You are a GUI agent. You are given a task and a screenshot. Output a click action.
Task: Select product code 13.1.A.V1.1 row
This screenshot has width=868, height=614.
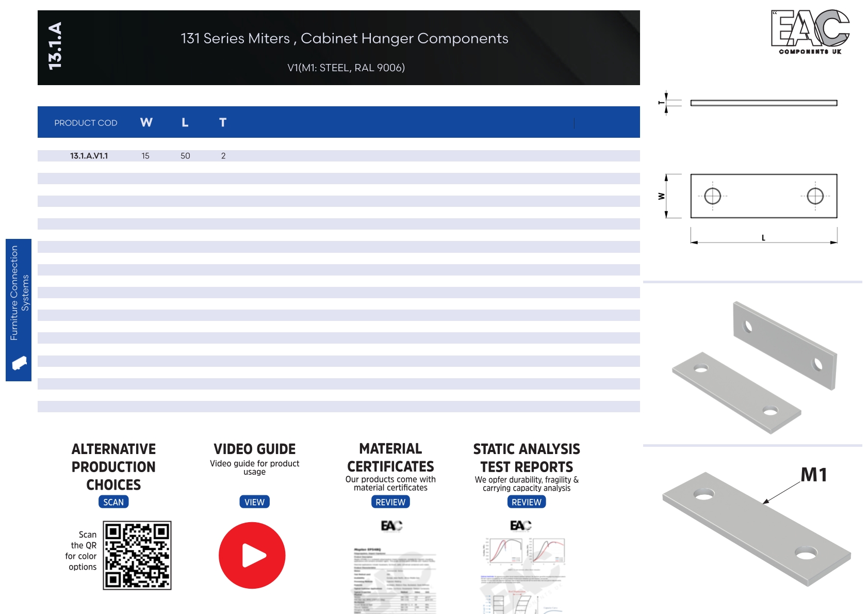[x=89, y=156]
